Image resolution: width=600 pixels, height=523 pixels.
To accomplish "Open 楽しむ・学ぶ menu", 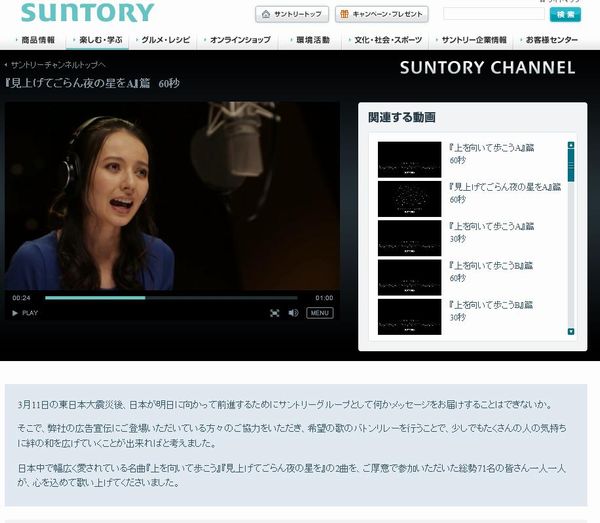I will (101, 40).
